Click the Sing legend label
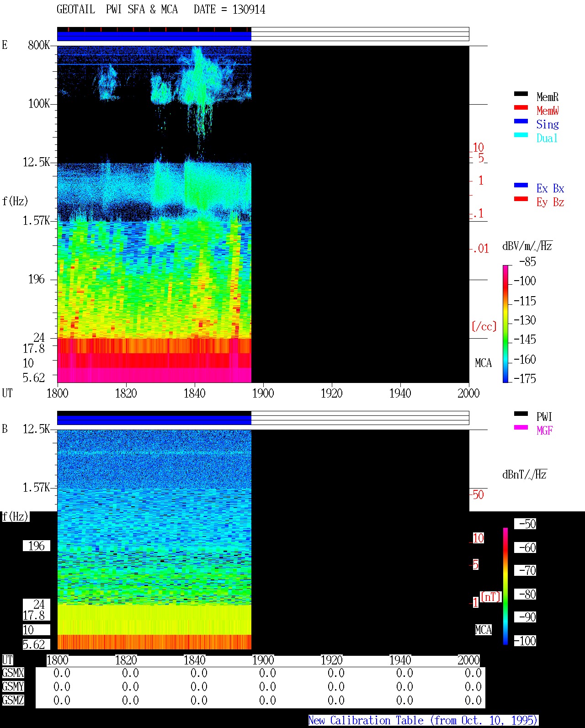The width and height of the screenshot is (585, 728). point(548,124)
